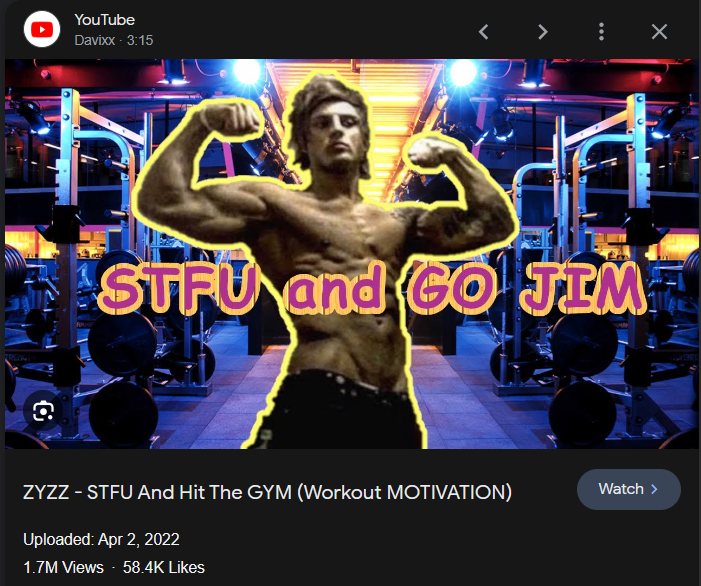701x586 pixels.
Task: Open the ZYZZ - STFU And Hit The GYM title link
Action: point(267,492)
